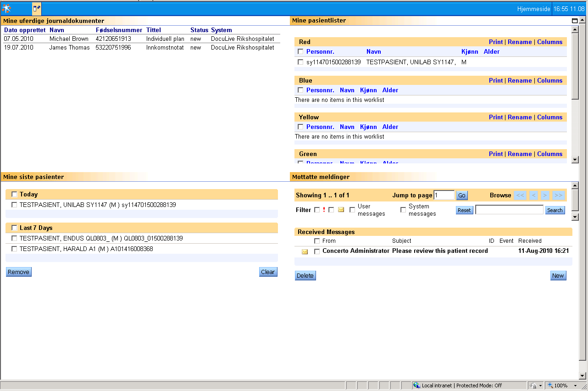Viewport: 588px width, 391px height.
Task: Select TESTPASIENT ENDUS QL0803_ checkbox
Action: pyautogui.click(x=14, y=238)
